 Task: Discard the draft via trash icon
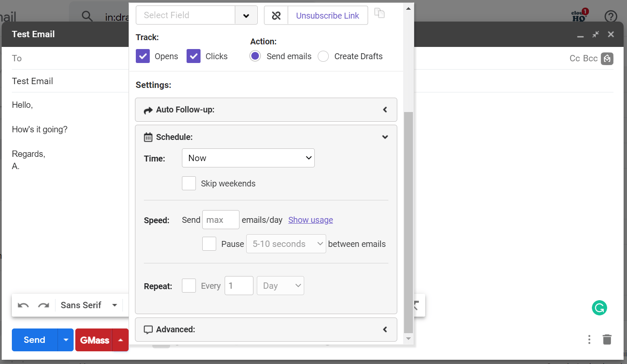(607, 339)
